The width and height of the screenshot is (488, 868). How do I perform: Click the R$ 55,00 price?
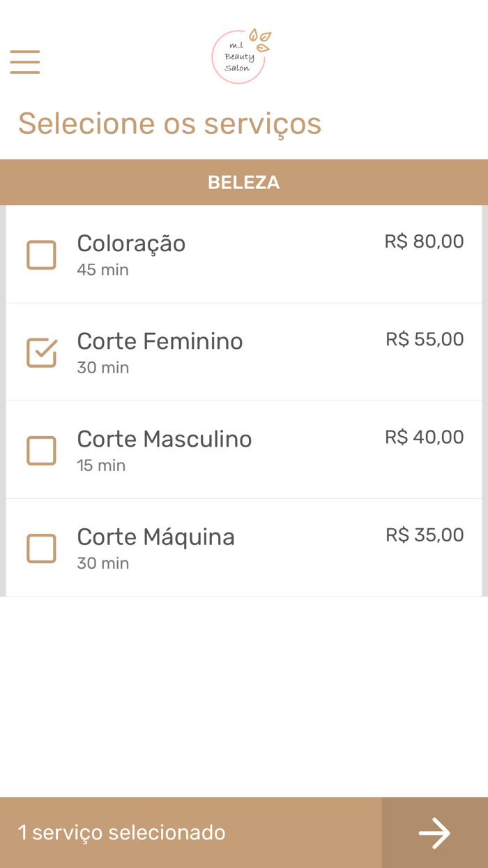pyautogui.click(x=425, y=339)
